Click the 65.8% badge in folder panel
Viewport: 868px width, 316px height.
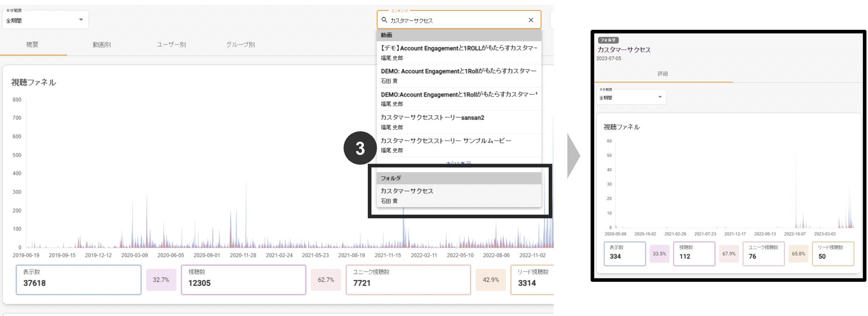tap(798, 254)
